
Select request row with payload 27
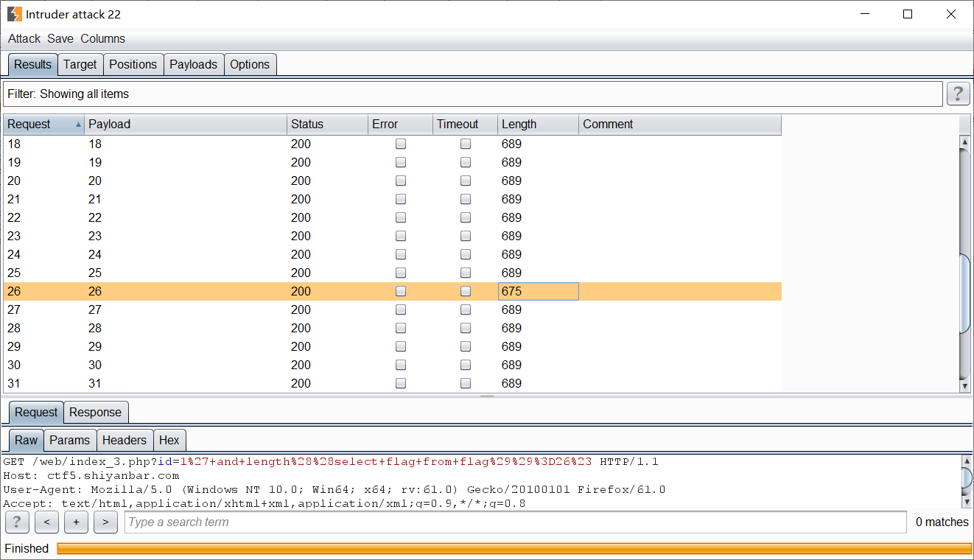(392, 310)
